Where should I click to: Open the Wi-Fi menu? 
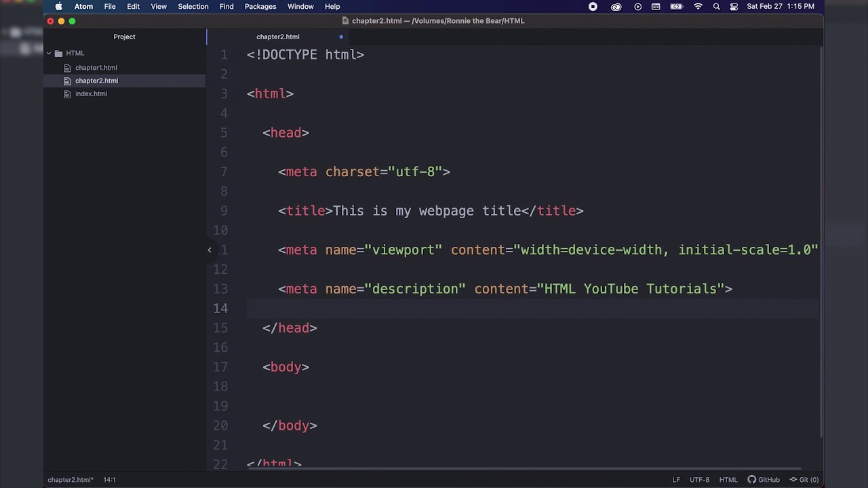pos(698,7)
